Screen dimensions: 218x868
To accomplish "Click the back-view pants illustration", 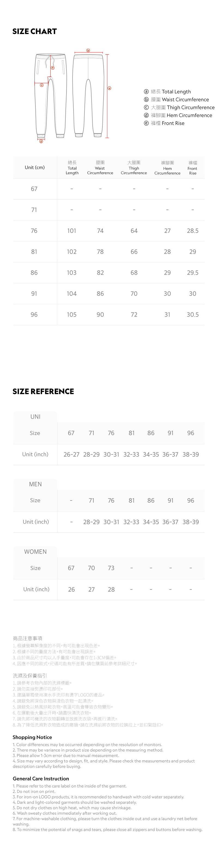I will [88, 95].
